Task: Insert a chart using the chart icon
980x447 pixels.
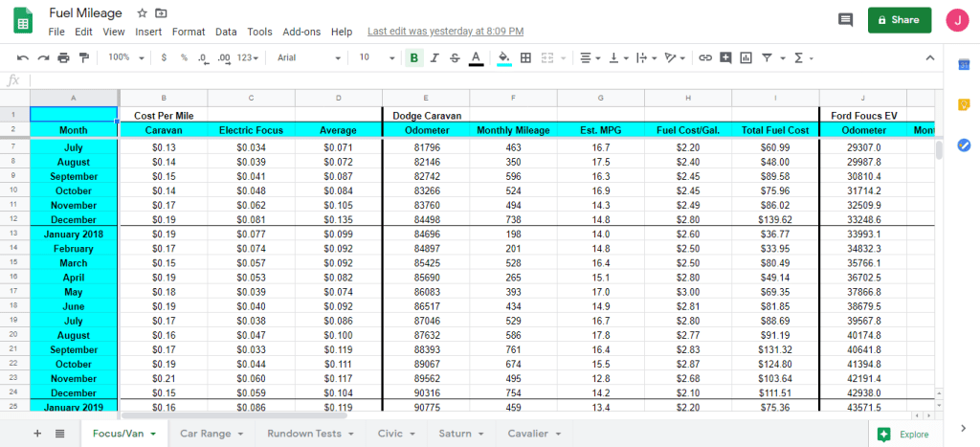Action: 746,57
